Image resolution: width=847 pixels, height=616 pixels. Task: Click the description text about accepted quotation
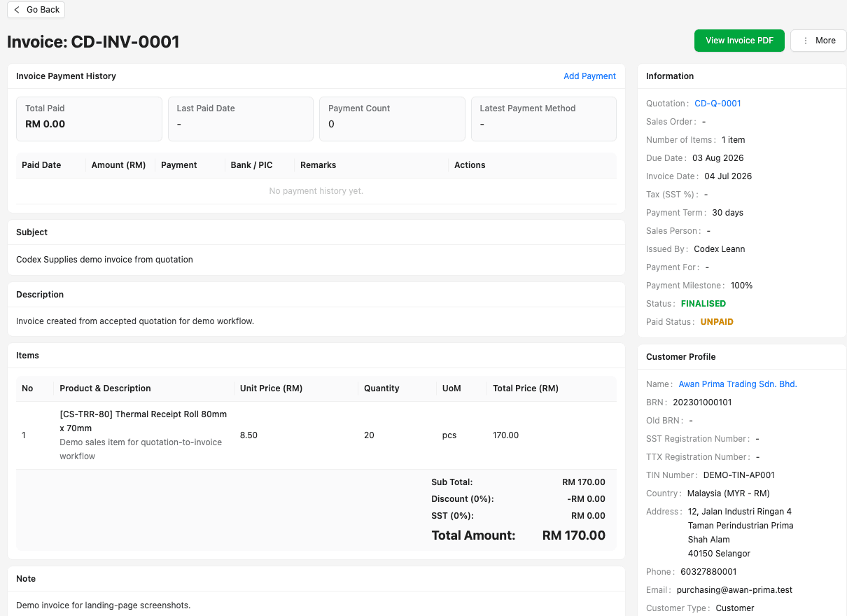tap(135, 322)
